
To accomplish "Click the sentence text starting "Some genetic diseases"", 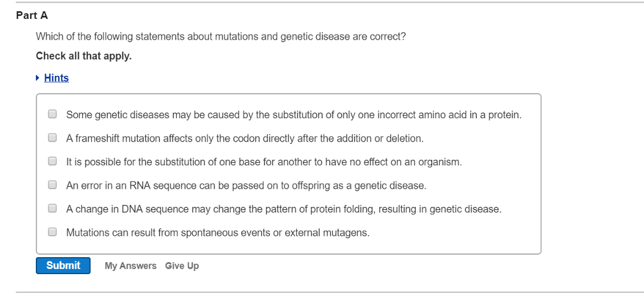I will [294, 115].
